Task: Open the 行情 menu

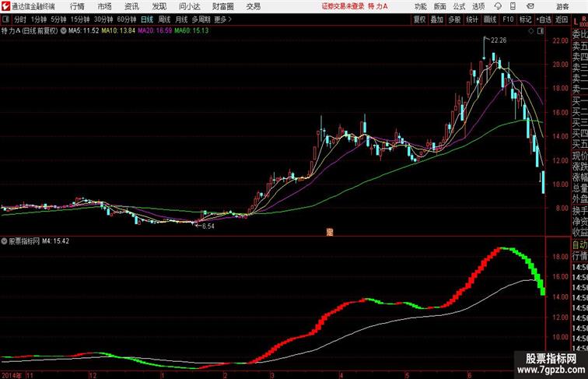Action: (x=77, y=6)
